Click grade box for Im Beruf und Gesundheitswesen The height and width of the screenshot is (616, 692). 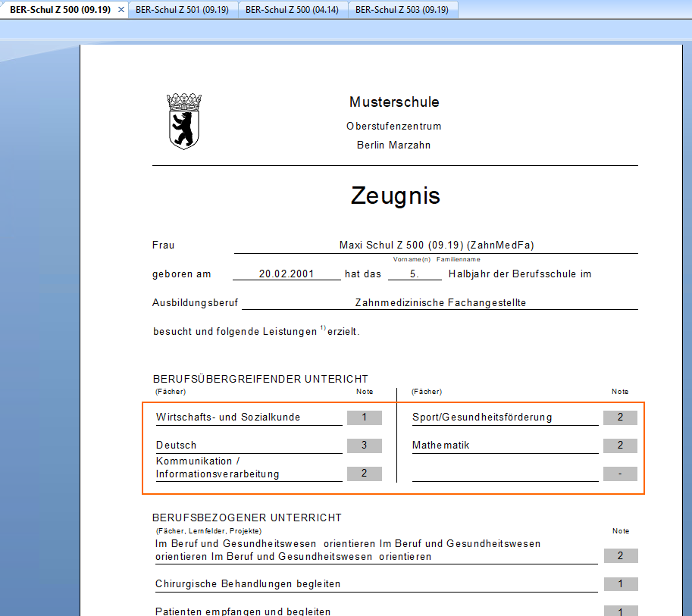(621, 555)
